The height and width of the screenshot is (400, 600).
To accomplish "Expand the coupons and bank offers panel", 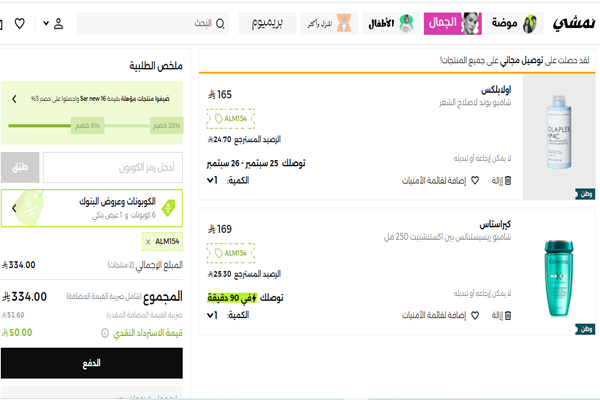I will pos(14,208).
